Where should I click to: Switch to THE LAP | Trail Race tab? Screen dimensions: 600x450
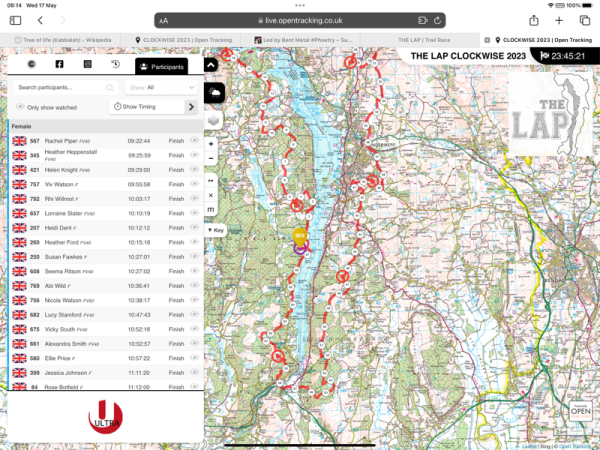(x=421, y=40)
